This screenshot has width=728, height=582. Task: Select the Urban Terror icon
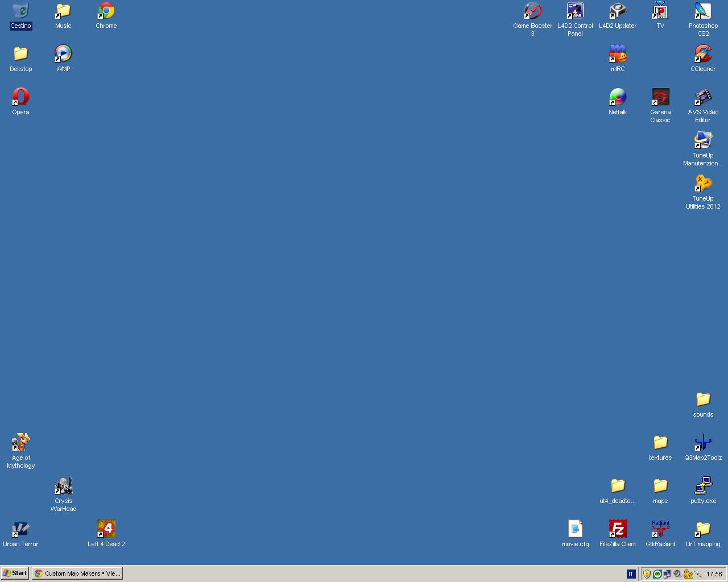tap(20, 529)
